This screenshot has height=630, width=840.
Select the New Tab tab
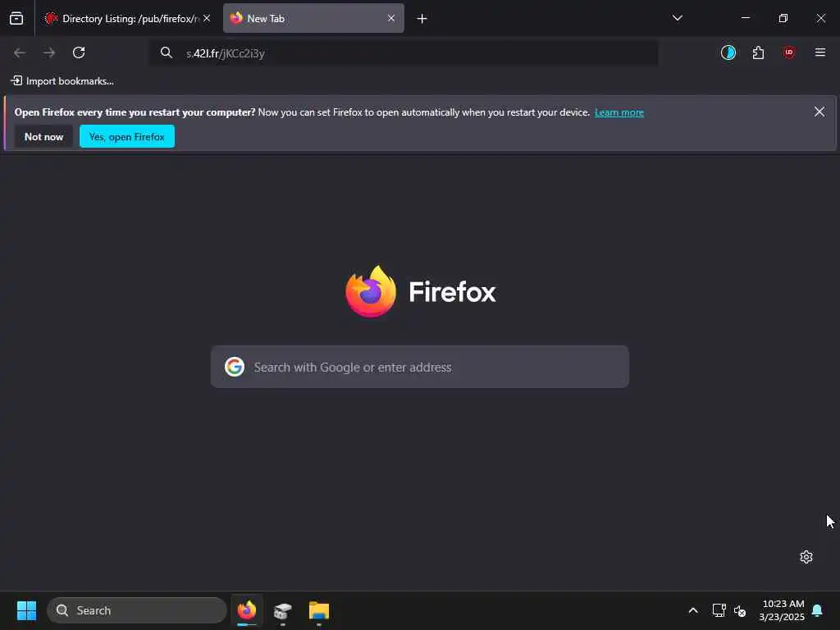point(313,18)
